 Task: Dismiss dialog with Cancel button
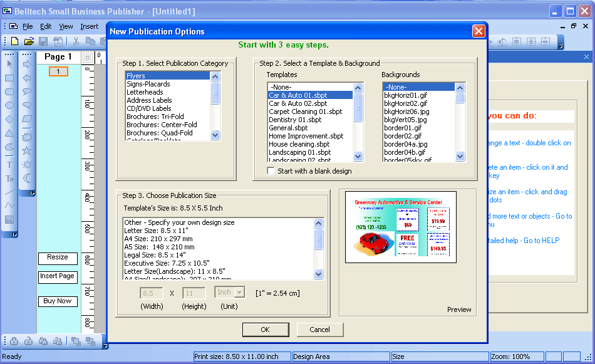[319, 329]
